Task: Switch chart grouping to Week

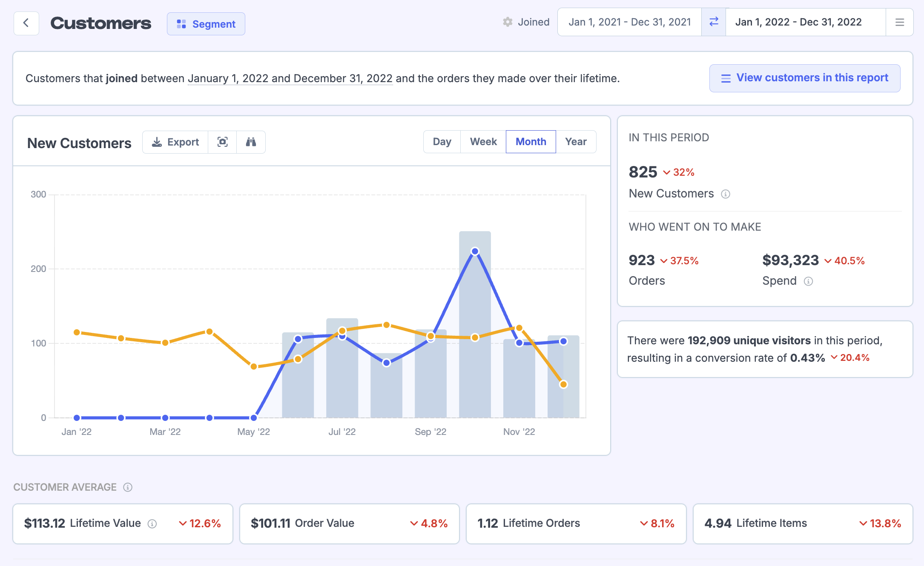Action: [x=483, y=142]
